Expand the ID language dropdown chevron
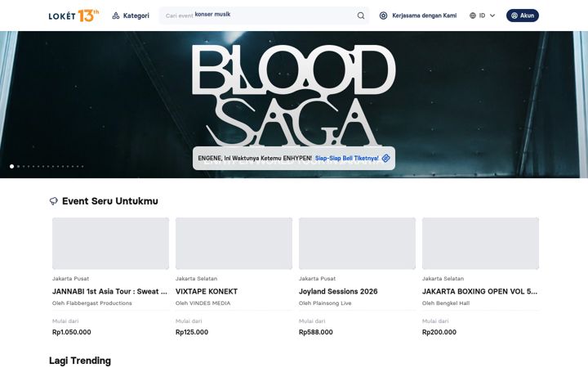The width and height of the screenshot is (588, 368). [492, 16]
